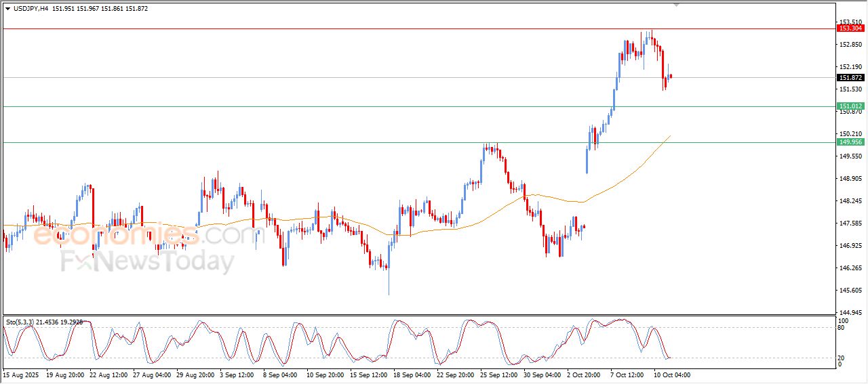The image size is (868, 384).
Task: Click the triangle arrow beside USDJPY,H4
Action: click(x=7, y=9)
